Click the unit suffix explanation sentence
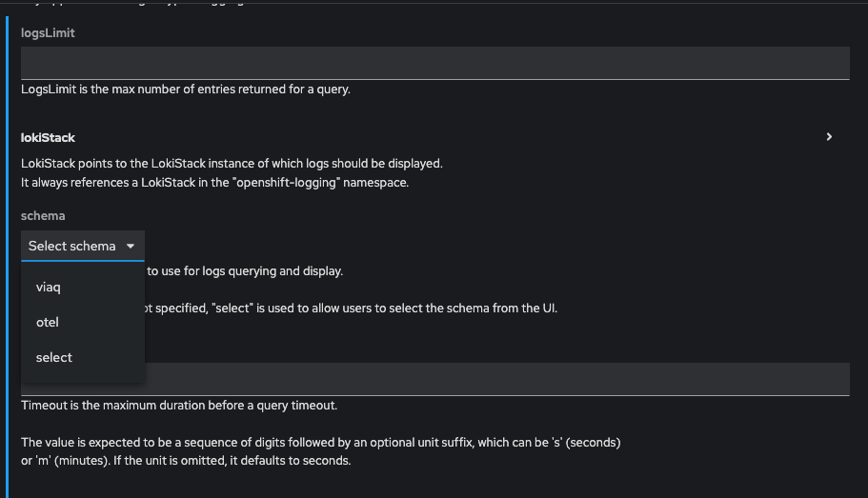 pos(320,443)
